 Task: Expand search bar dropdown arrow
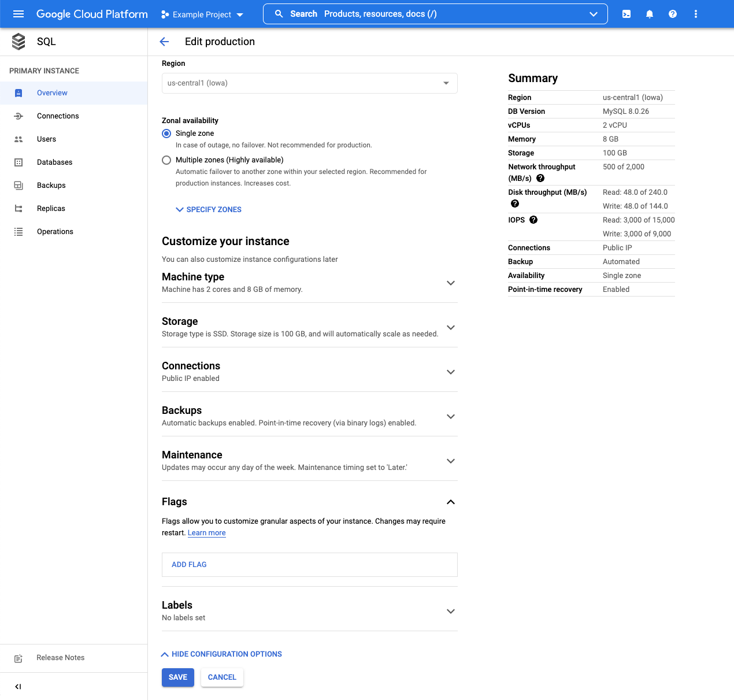[x=594, y=14]
